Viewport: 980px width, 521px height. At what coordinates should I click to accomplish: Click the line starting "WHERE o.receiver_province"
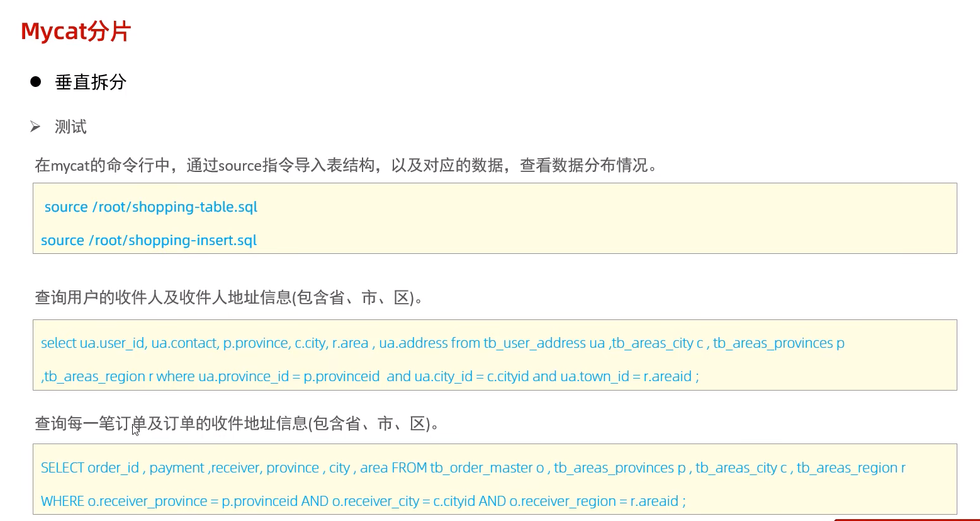pos(363,501)
